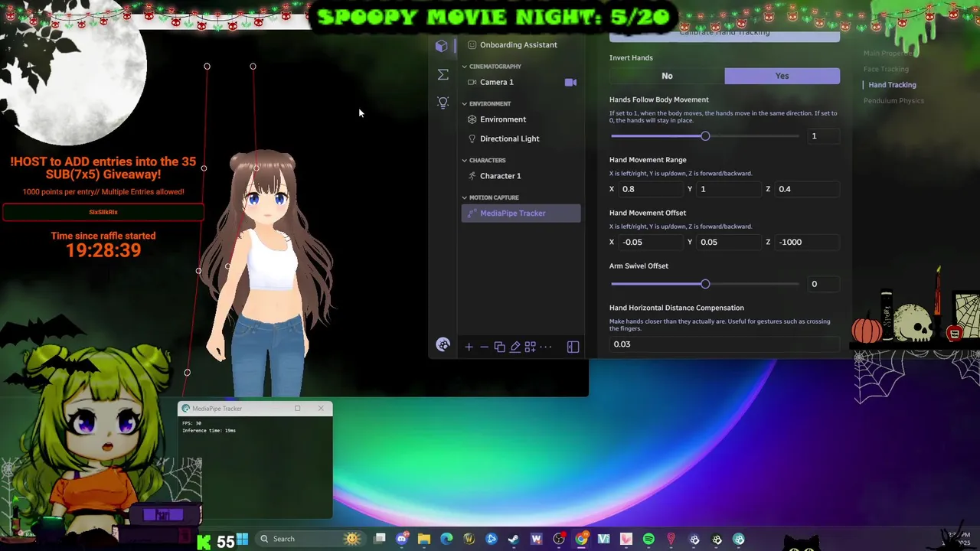Adjust the Hands Follow Body Movement slider
This screenshot has width=980, height=551.
click(x=705, y=136)
